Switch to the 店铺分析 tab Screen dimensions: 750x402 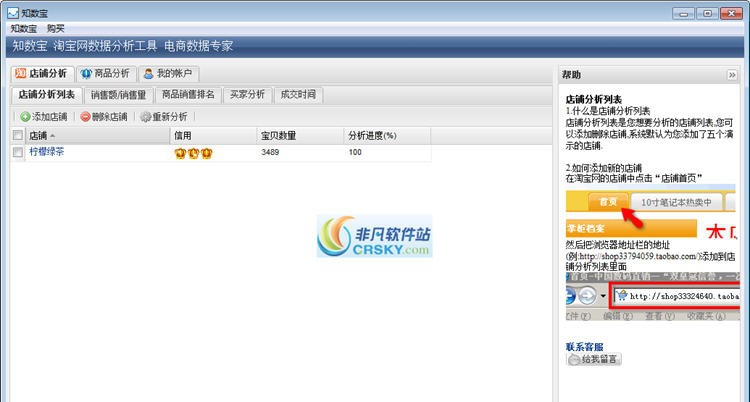pyautogui.click(x=42, y=74)
